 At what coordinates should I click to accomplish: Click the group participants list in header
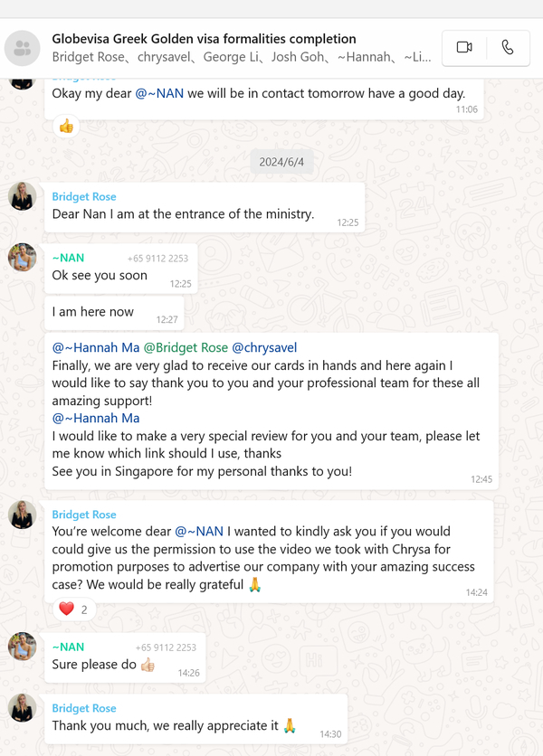tap(242, 57)
